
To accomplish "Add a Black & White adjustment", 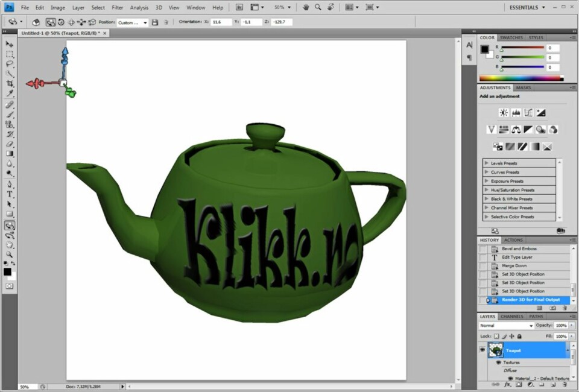I will (x=528, y=130).
